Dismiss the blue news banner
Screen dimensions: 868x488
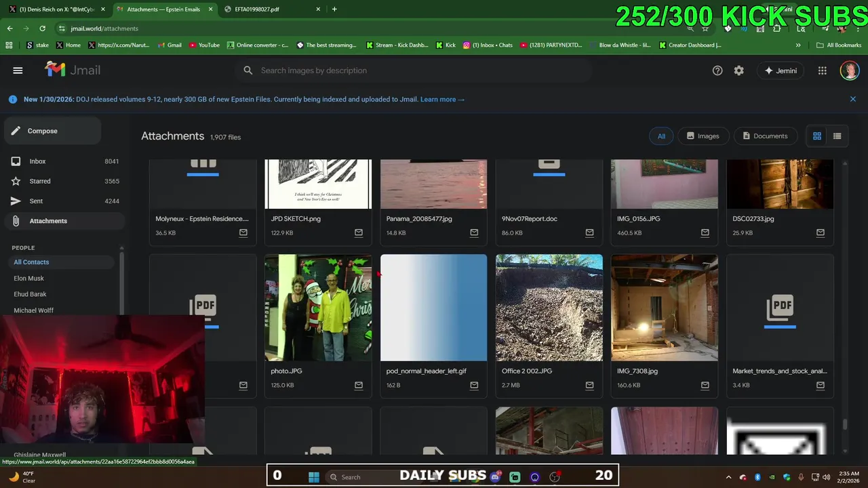853,99
